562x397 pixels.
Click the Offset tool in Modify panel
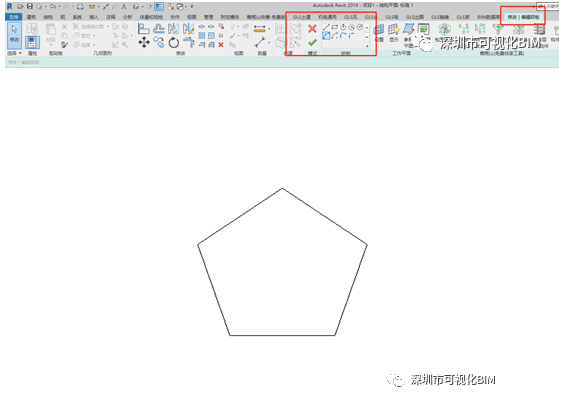click(159, 29)
